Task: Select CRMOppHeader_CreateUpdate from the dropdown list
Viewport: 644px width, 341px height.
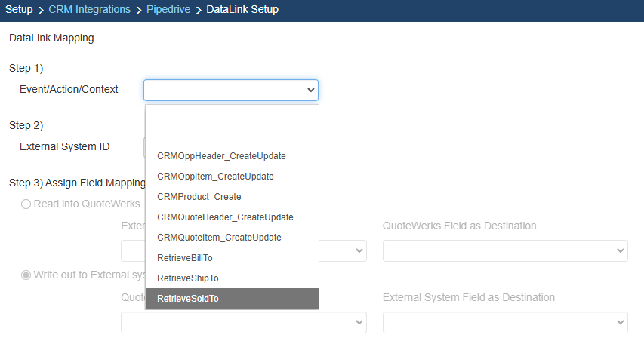Action: (221, 156)
